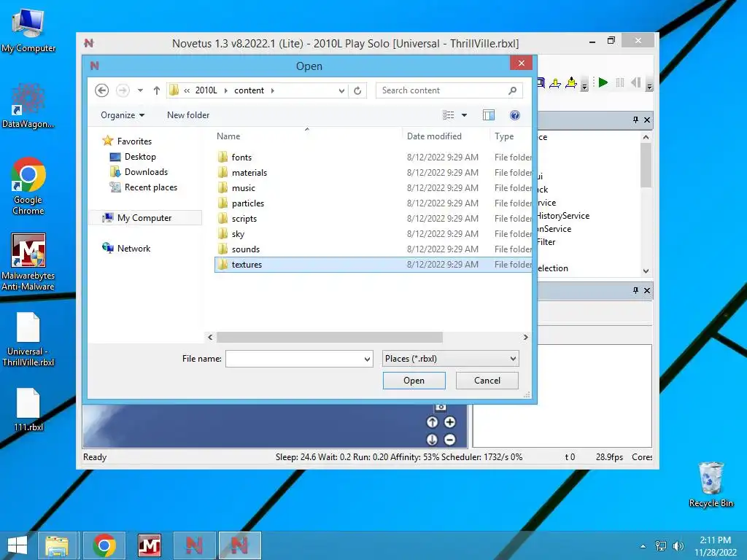Click the content breadcrumb segment
The height and width of the screenshot is (560, 747).
click(x=249, y=90)
